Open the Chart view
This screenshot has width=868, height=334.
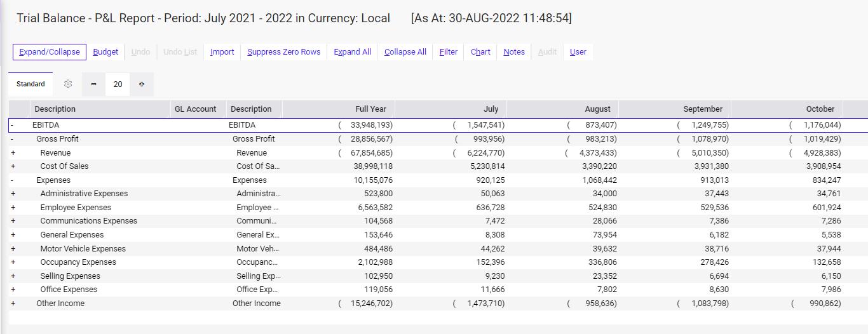tap(480, 52)
